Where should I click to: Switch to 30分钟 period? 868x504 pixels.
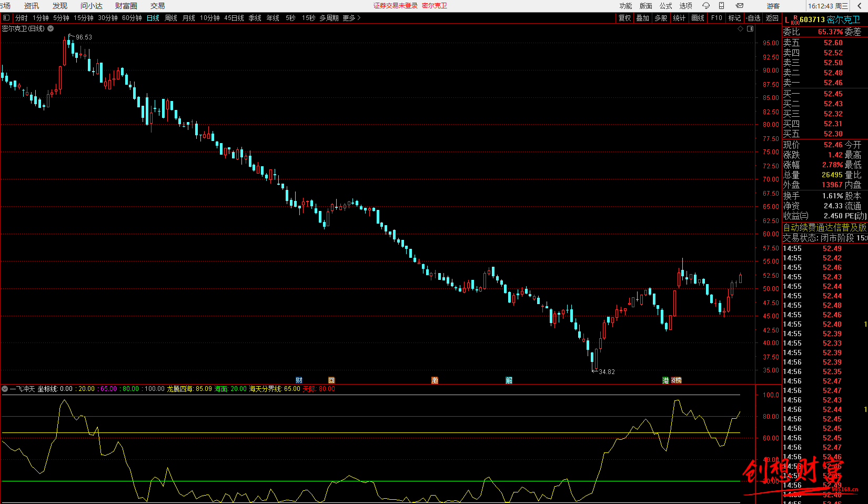[x=108, y=18]
